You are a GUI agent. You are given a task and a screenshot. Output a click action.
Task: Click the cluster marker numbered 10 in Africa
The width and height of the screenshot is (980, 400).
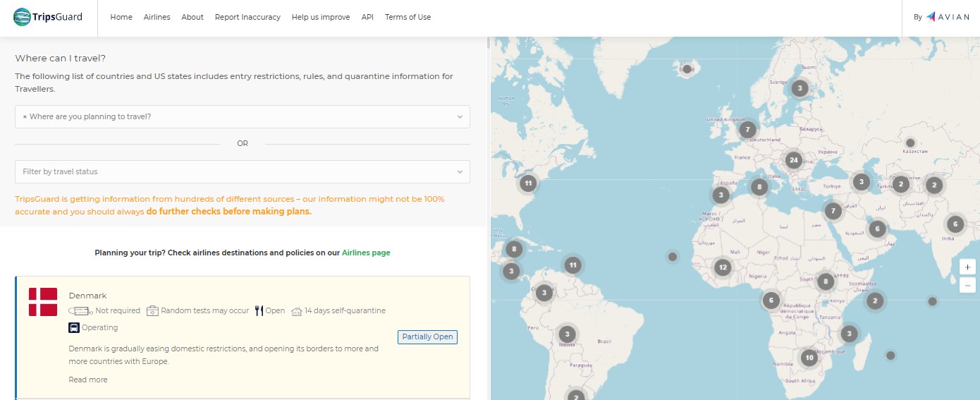(809, 358)
